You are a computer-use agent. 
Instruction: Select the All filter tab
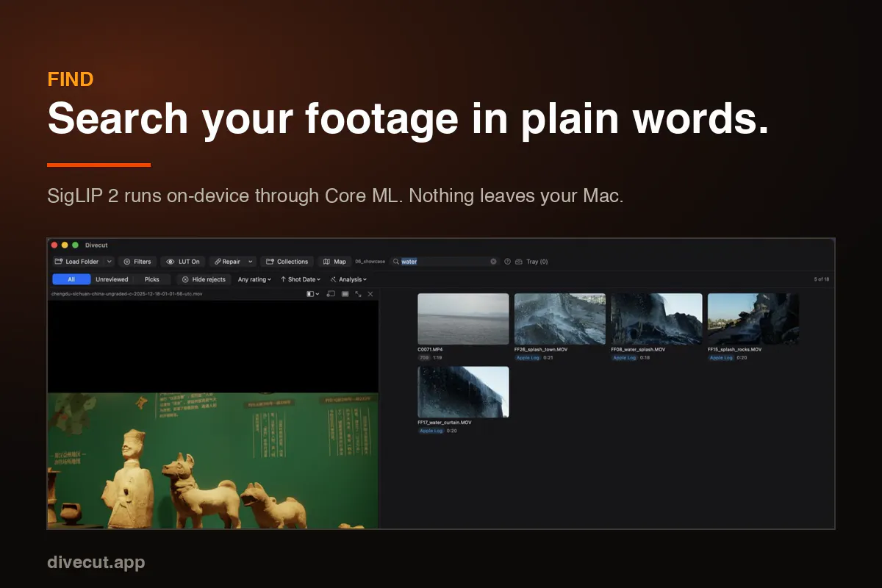point(71,279)
